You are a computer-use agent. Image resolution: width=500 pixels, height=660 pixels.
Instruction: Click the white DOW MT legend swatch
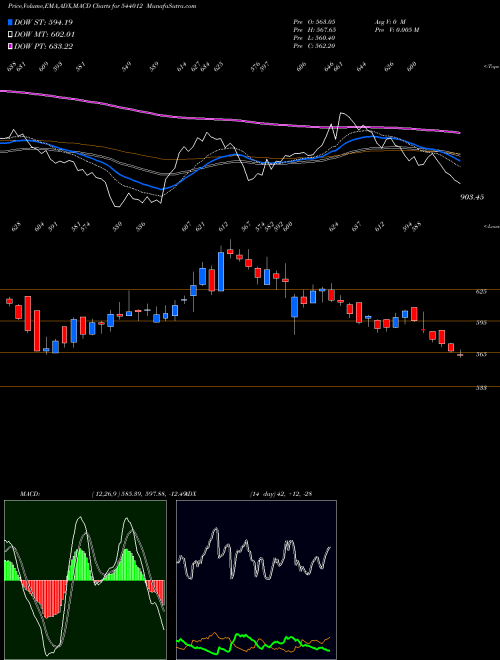point(10,35)
